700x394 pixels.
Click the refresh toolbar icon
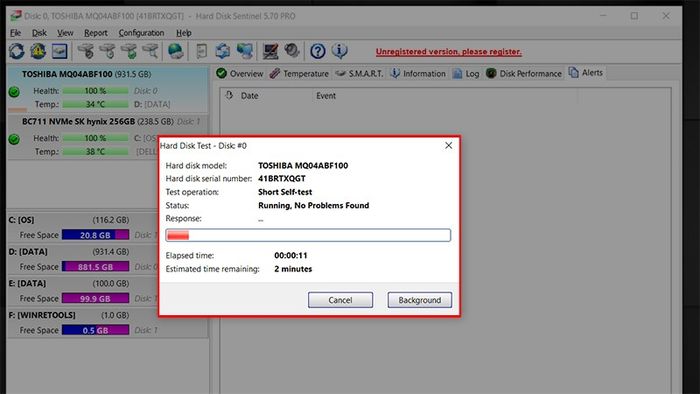coord(17,51)
